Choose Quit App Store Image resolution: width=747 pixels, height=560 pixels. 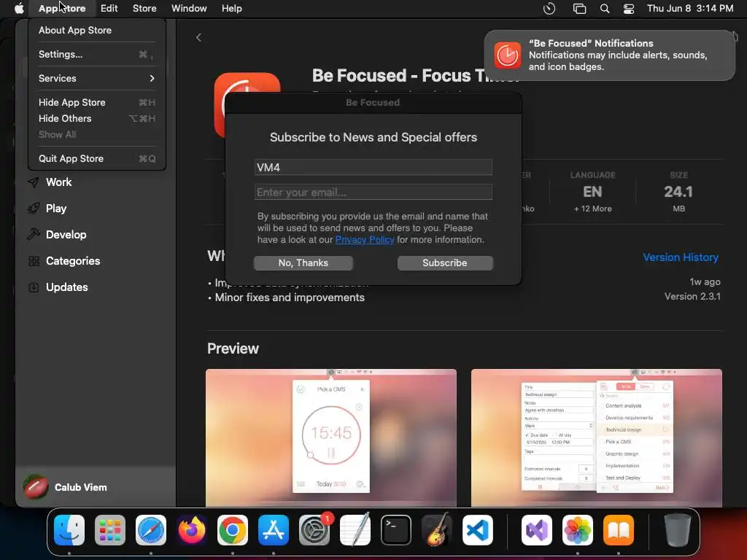point(97,158)
